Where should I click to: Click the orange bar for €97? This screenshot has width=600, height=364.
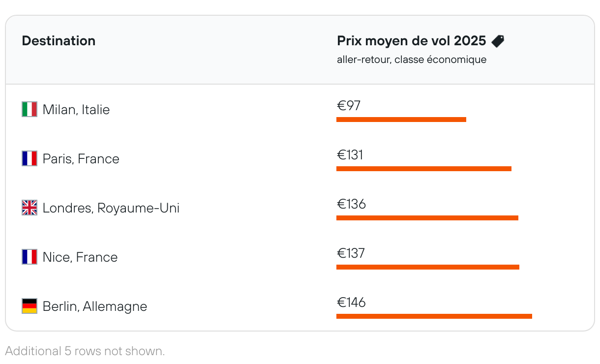(401, 120)
